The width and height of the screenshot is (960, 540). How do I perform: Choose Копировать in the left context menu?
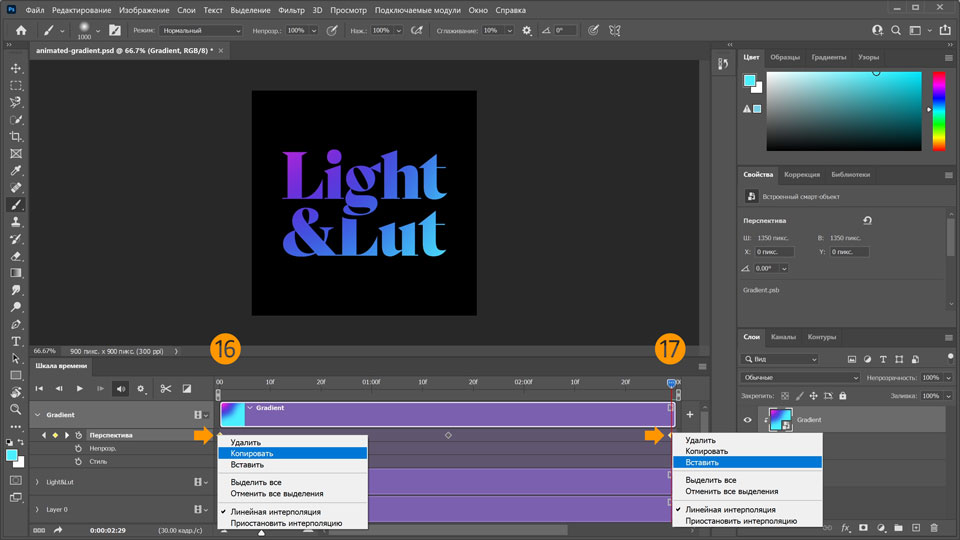252,453
